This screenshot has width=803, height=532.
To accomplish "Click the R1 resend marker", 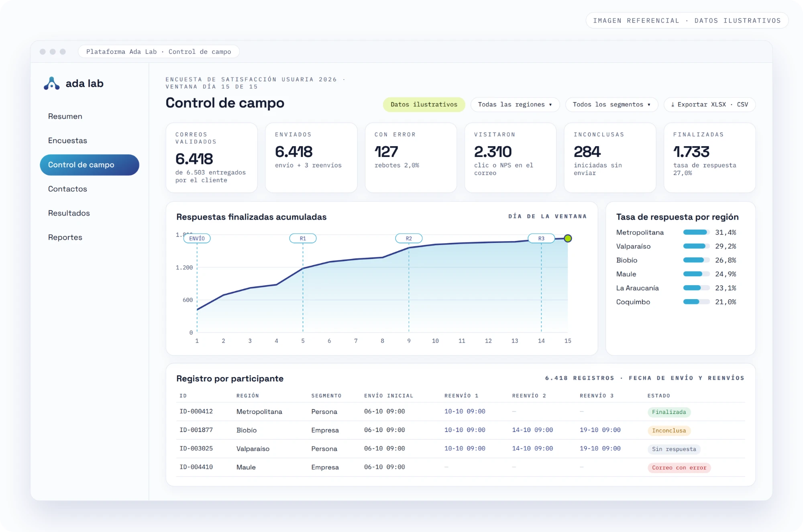I will [x=303, y=238].
